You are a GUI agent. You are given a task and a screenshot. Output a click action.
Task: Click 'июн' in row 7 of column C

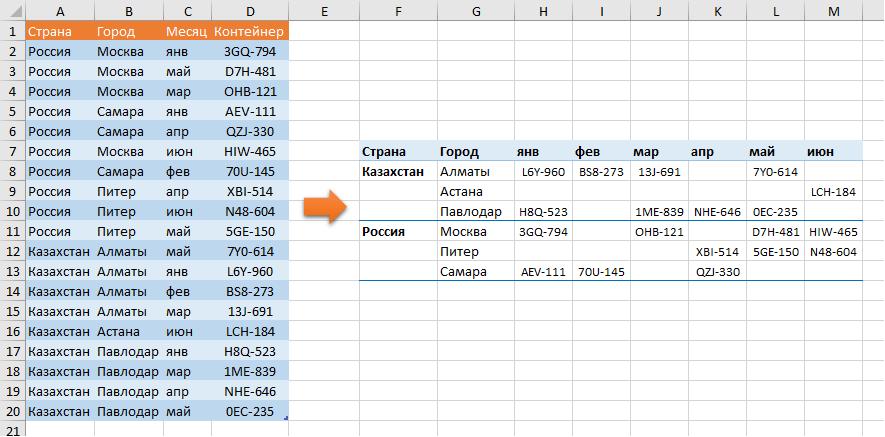click(179, 152)
